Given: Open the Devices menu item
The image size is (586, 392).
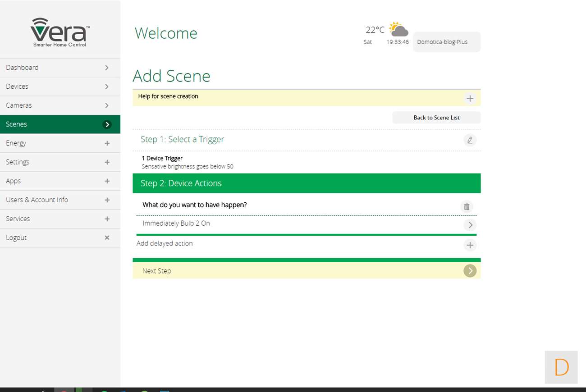Looking at the screenshot, I should pyautogui.click(x=60, y=87).
